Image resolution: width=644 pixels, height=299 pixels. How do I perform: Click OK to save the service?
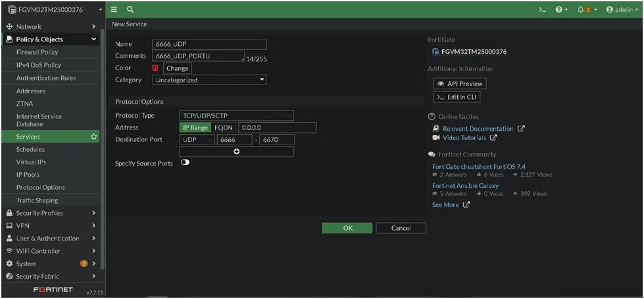pyautogui.click(x=347, y=228)
